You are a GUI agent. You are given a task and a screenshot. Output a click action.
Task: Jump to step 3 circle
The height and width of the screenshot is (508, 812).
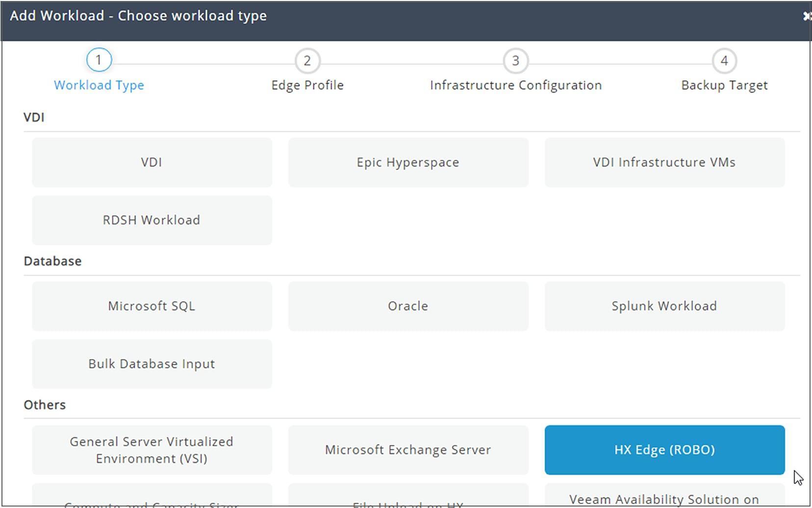516,61
